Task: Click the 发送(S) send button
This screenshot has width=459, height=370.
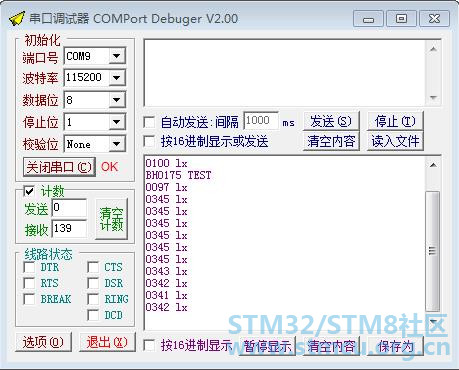Action: (331, 121)
